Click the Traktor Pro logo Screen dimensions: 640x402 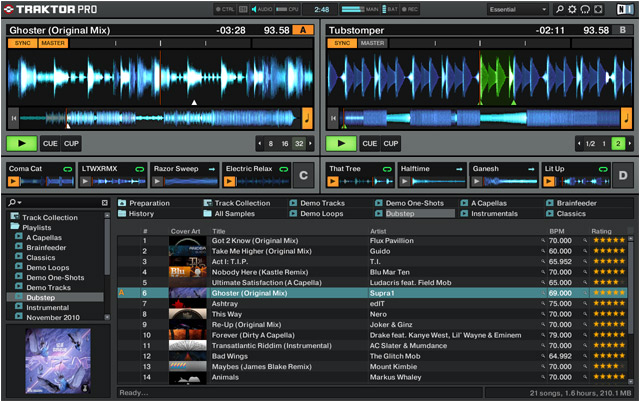(x=48, y=9)
